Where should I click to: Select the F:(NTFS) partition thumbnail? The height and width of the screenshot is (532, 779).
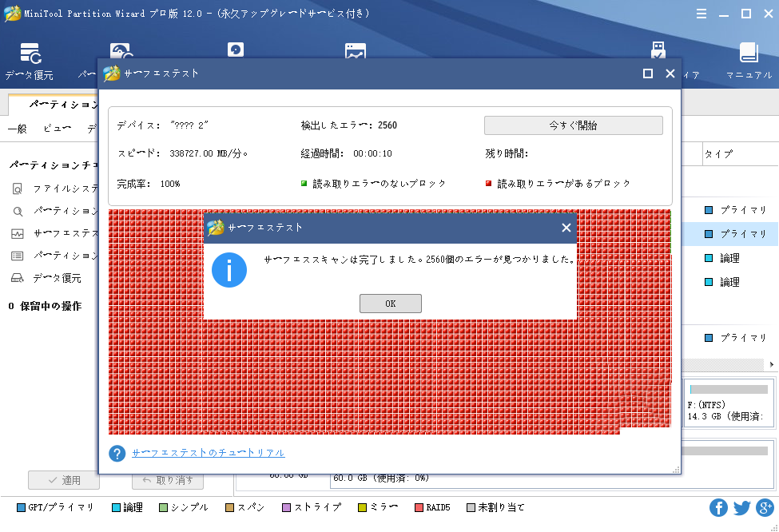click(727, 403)
